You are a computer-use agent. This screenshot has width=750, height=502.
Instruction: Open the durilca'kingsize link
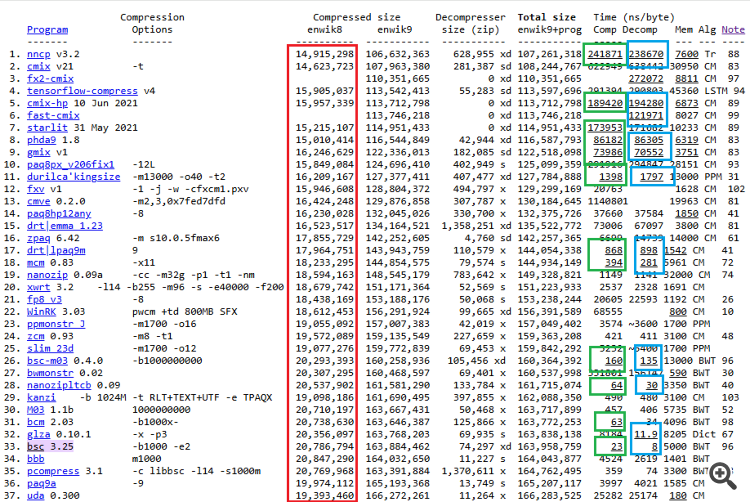(x=74, y=177)
